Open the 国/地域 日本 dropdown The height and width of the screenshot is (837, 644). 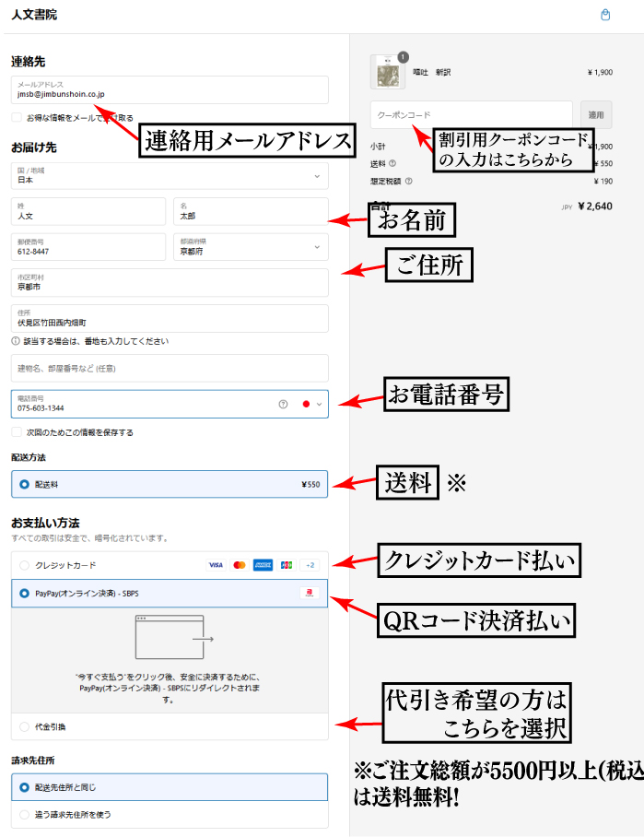[x=170, y=176]
